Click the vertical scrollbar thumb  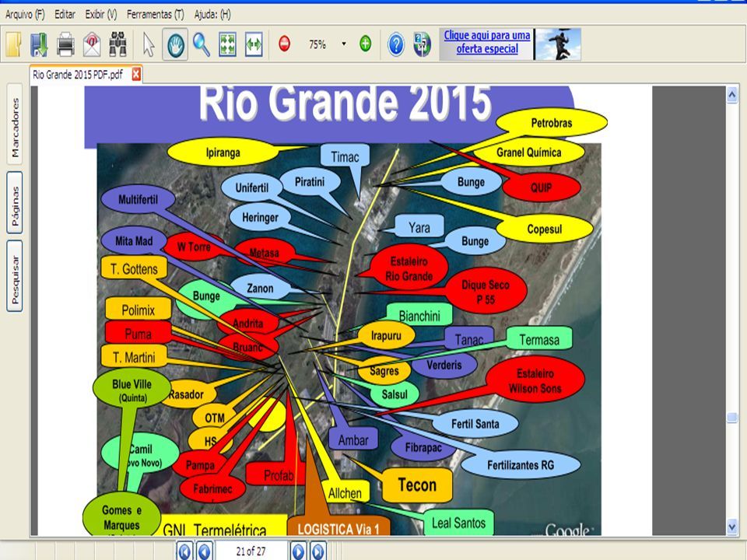coord(732,418)
